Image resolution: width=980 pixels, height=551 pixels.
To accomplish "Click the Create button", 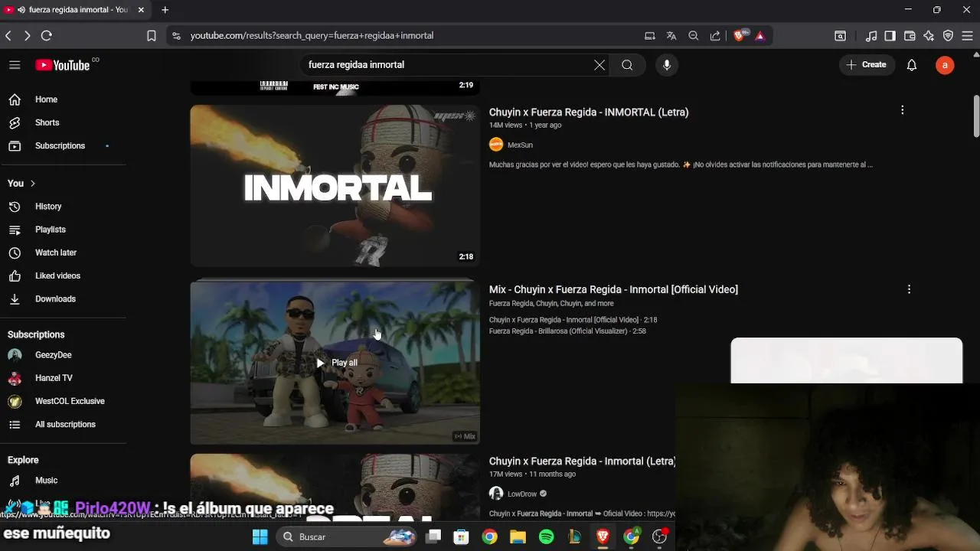I will [x=867, y=65].
